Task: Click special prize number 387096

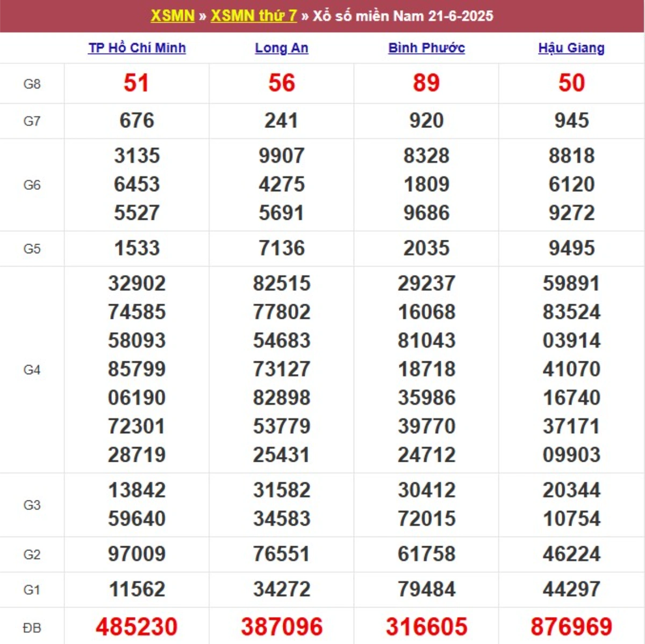Action: pyautogui.click(x=282, y=627)
